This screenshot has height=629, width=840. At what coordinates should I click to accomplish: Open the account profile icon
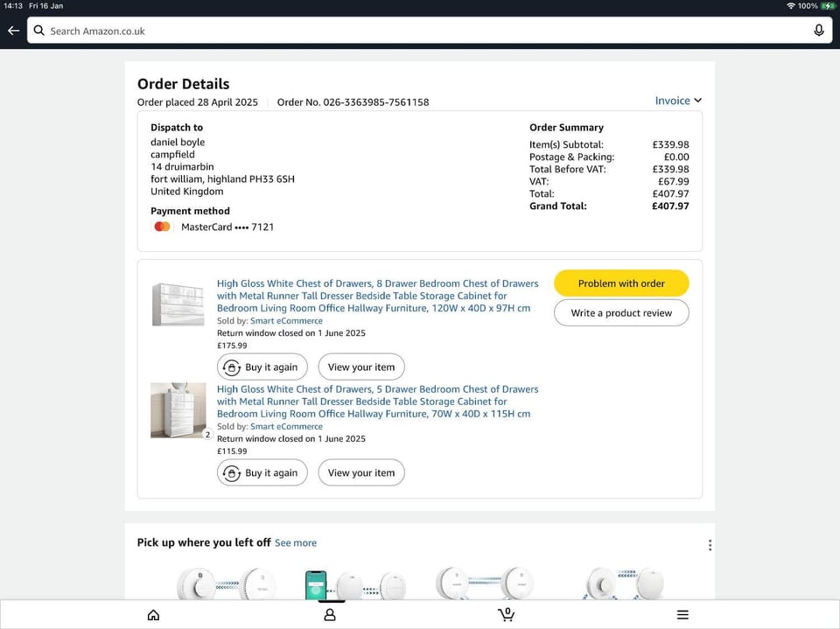pyautogui.click(x=330, y=615)
